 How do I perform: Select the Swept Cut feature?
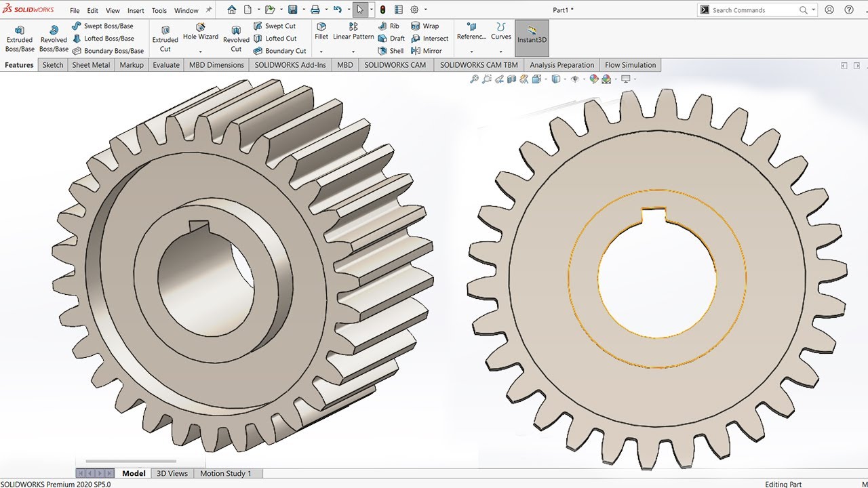(274, 26)
